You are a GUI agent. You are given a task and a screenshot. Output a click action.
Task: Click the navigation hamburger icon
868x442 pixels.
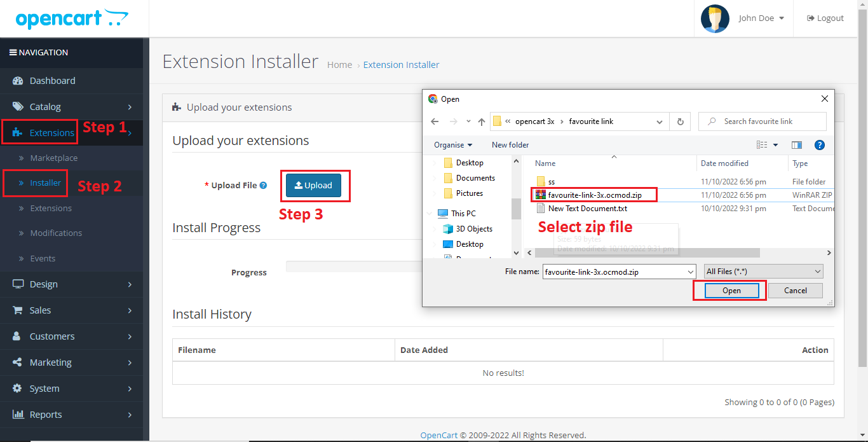coord(13,53)
